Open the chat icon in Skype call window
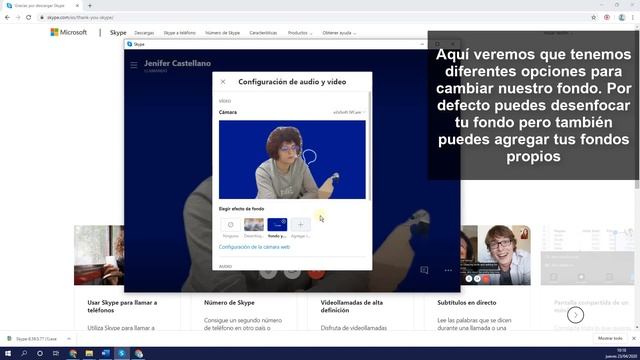640x360 pixels. pyautogui.click(x=424, y=270)
